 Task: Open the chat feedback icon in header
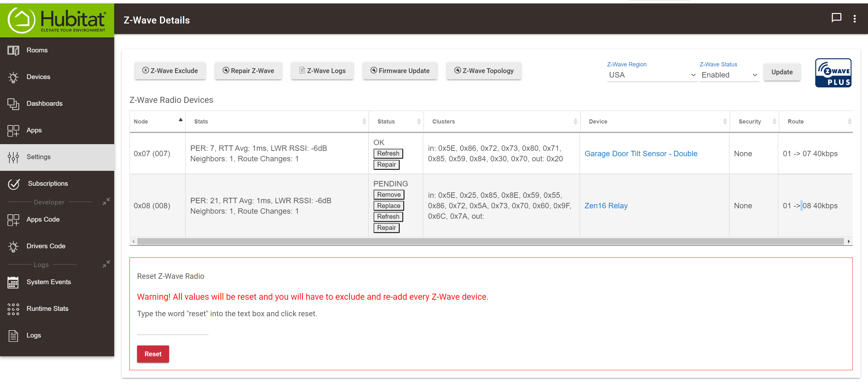[x=836, y=18]
